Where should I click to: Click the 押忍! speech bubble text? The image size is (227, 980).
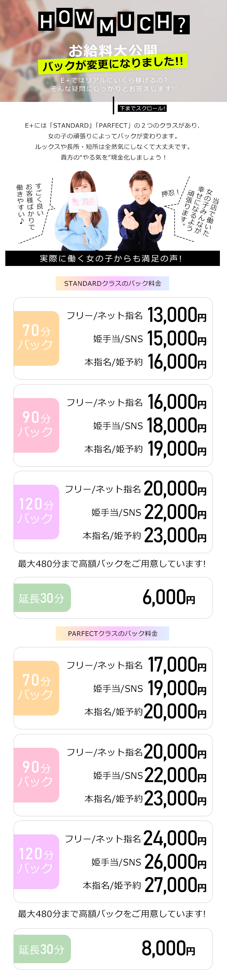click(x=170, y=193)
